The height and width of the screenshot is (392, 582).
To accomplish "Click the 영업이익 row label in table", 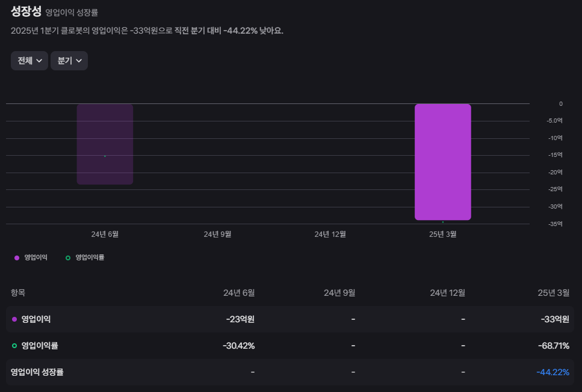I will (36, 319).
